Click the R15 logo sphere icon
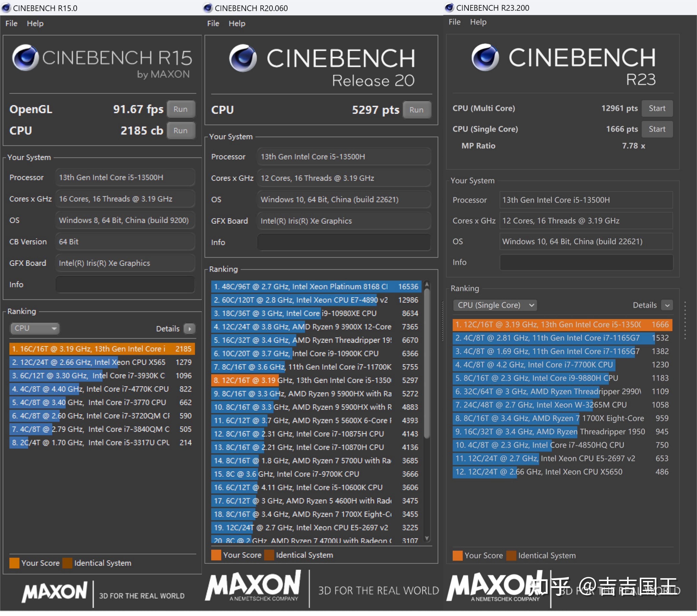This screenshot has width=697, height=616. (x=25, y=58)
